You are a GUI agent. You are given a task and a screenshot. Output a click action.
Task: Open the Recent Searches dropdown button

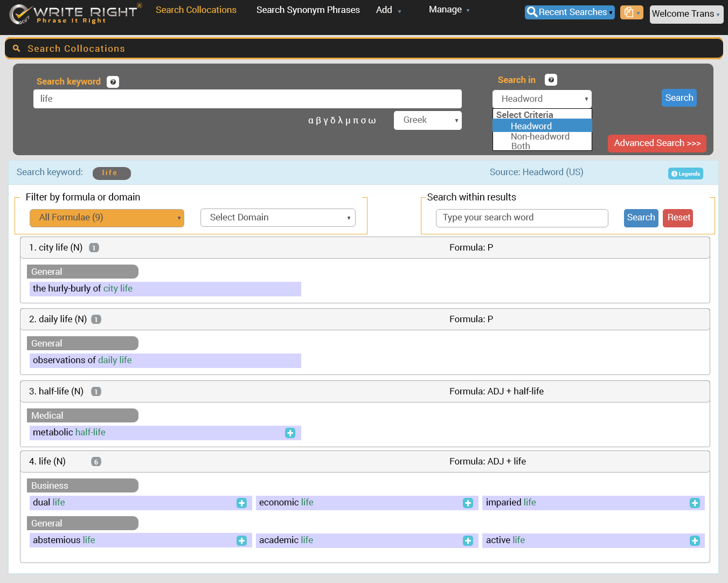pos(570,12)
